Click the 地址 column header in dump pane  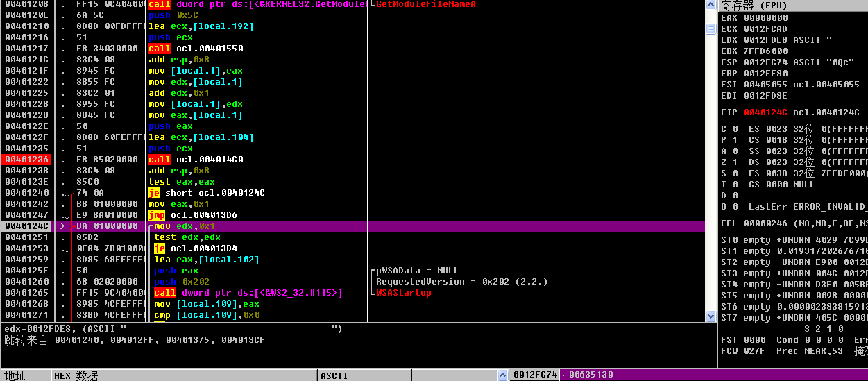tap(26, 375)
